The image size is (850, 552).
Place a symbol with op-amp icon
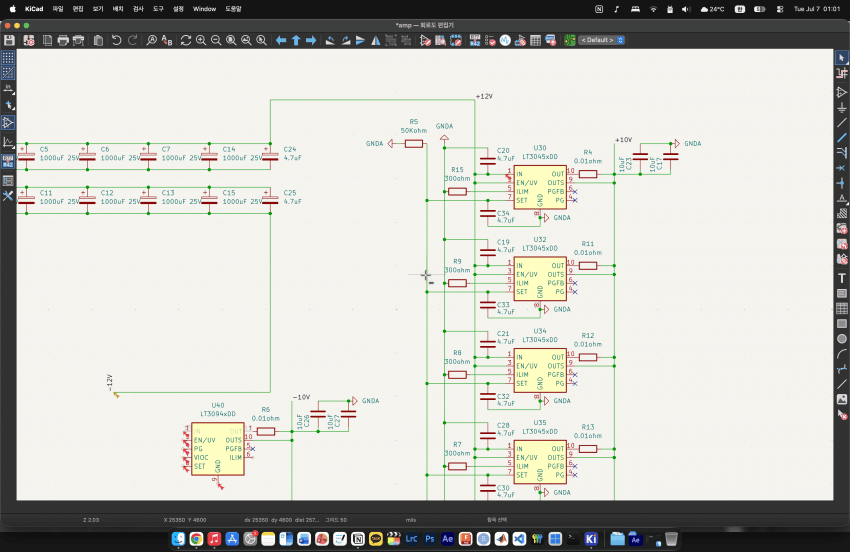point(841,92)
